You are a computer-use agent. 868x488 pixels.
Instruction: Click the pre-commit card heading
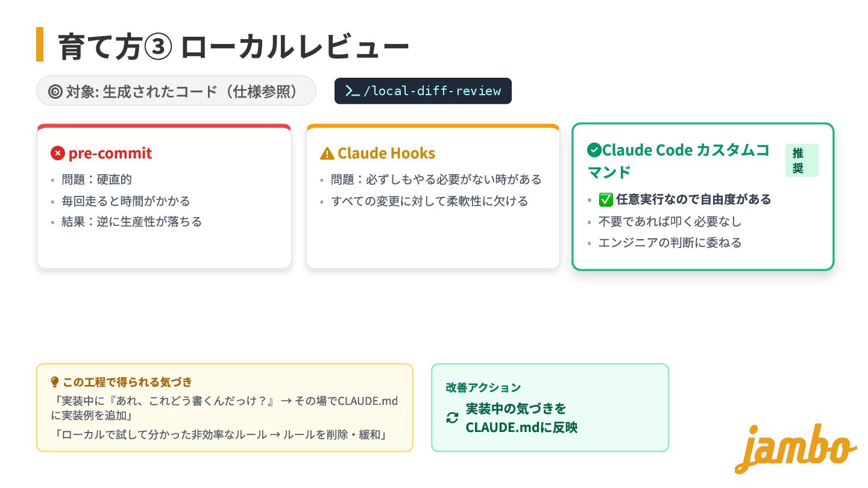coord(110,154)
